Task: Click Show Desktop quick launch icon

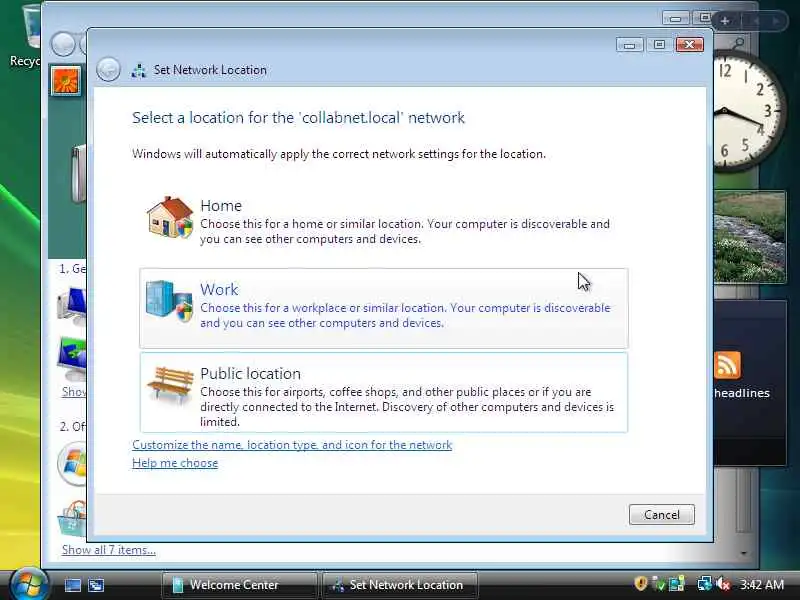Action: coord(72,585)
